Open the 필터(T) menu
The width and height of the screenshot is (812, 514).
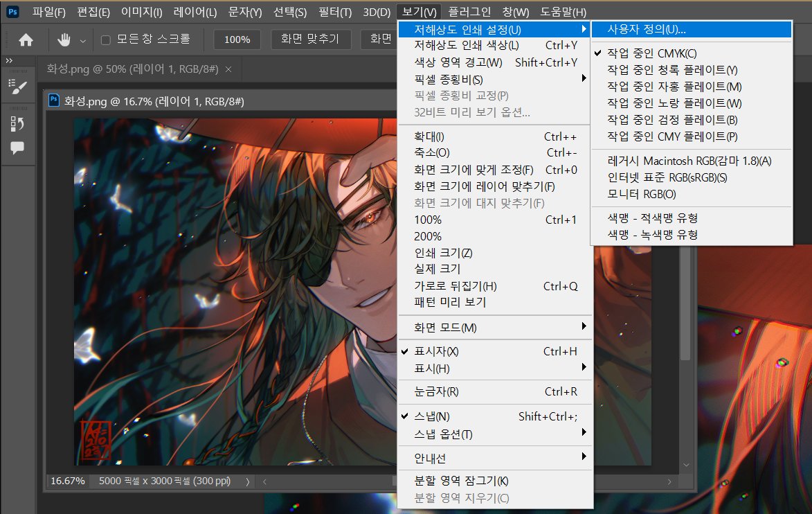click(x=334, y=12)
